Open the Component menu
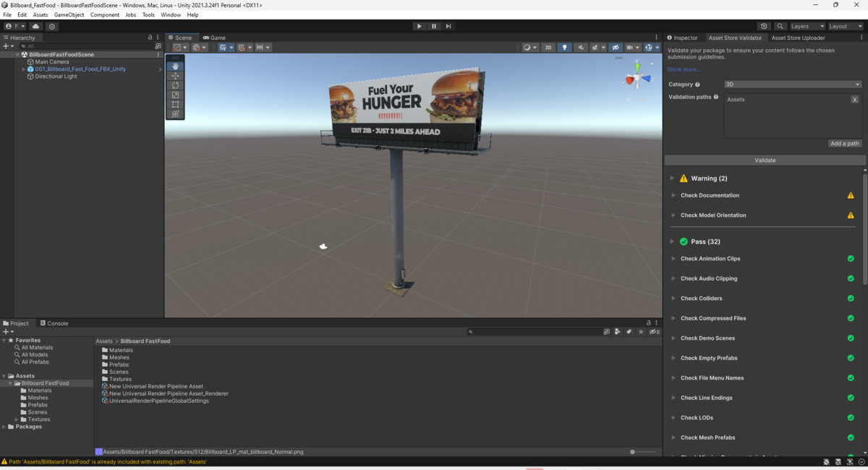Viewport: 868px width, 470px height. tap(105, 14)
